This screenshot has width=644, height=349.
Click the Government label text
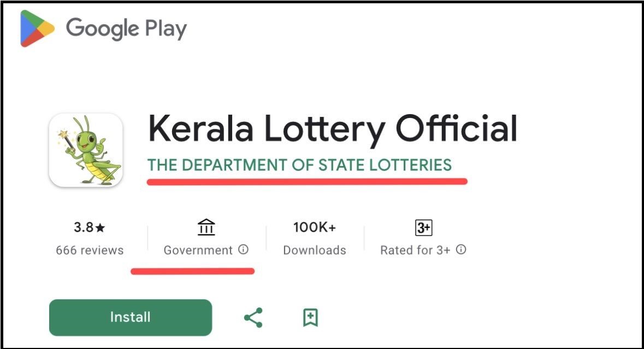coord(198,250)
